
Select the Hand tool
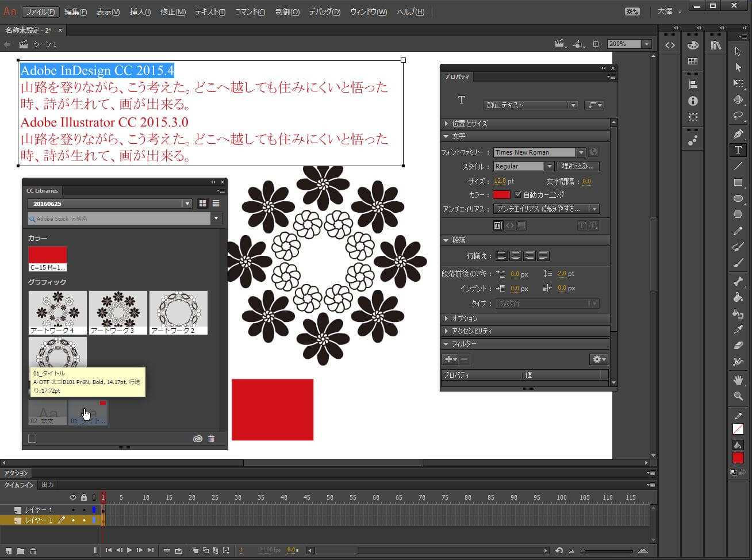(738, 380)
